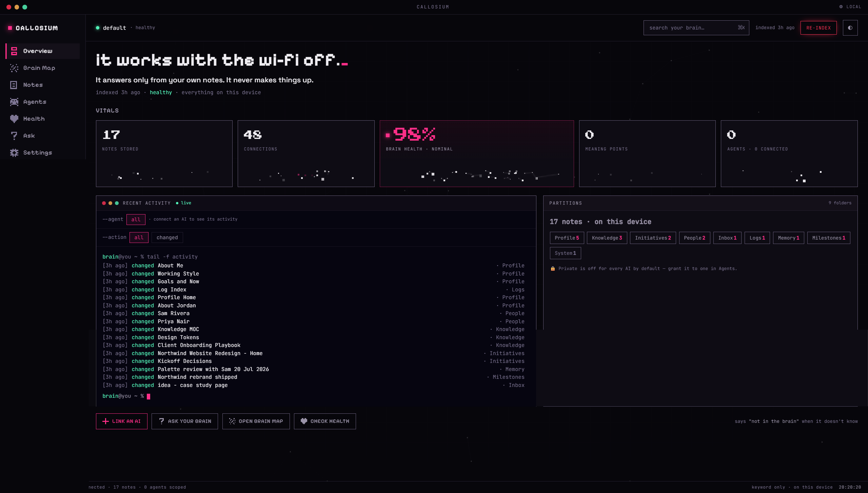Click the LOCAL indicator in title bar
Viewport: 868px width, 493px height.
tap(850, 7)
